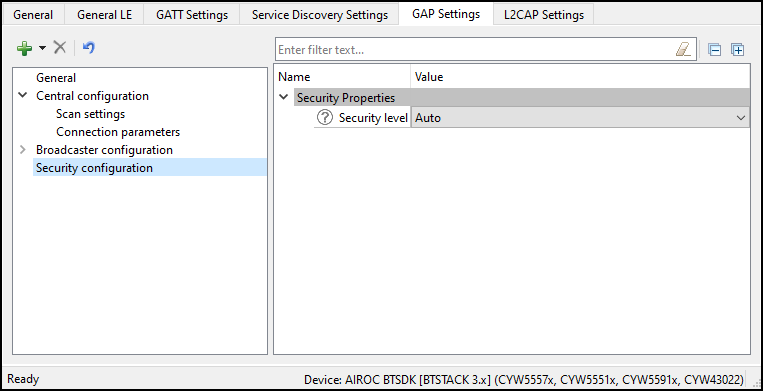Collapse the Central configuration tree node
This screenshot has height=391, width=763.
[22, 95]
